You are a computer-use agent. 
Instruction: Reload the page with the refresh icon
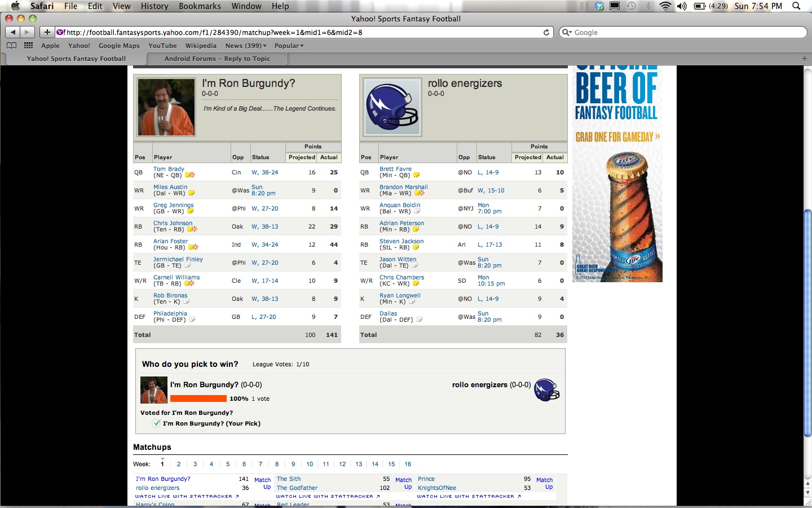pos(546,32)
